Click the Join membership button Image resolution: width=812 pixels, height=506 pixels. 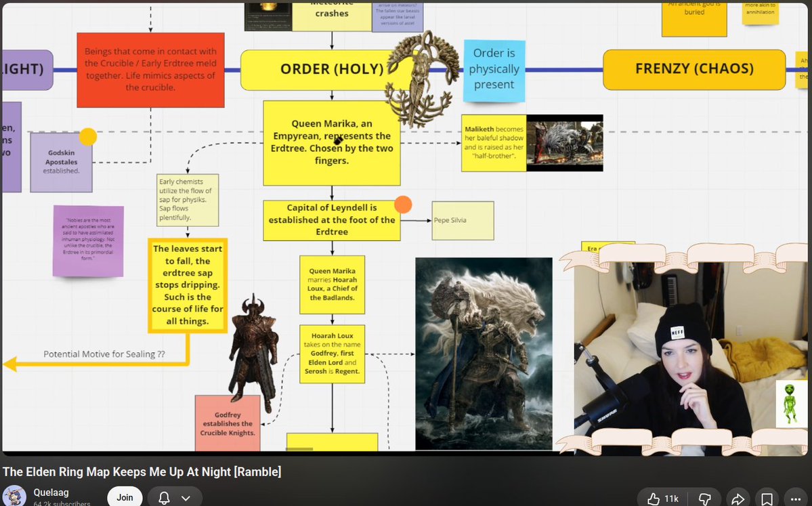pos(125,497)
